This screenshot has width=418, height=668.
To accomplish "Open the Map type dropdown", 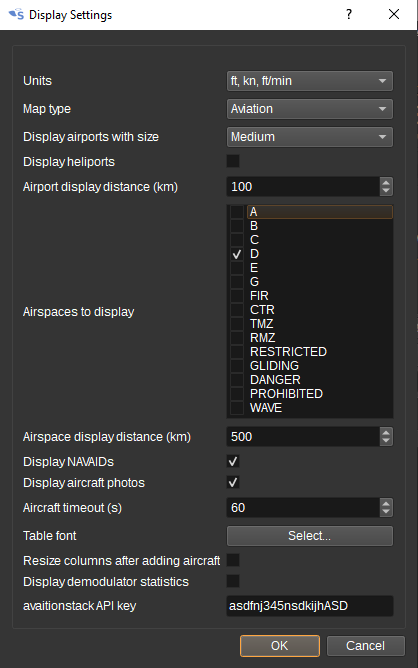I will click(310, 109).
